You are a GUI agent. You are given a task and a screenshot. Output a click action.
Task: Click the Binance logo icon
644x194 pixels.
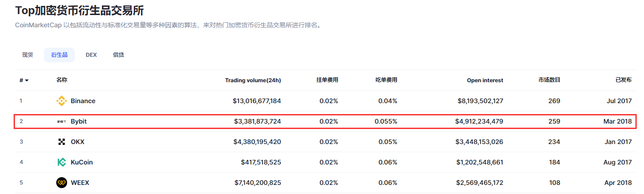(61, 101)
